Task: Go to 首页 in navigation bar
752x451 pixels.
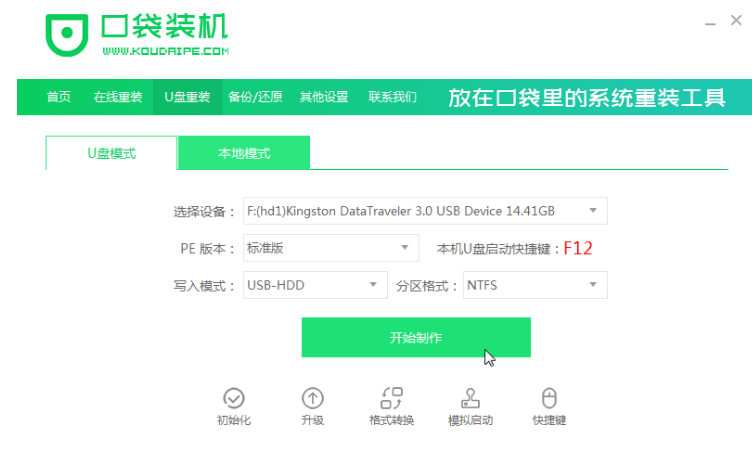Action: point(59,97)
